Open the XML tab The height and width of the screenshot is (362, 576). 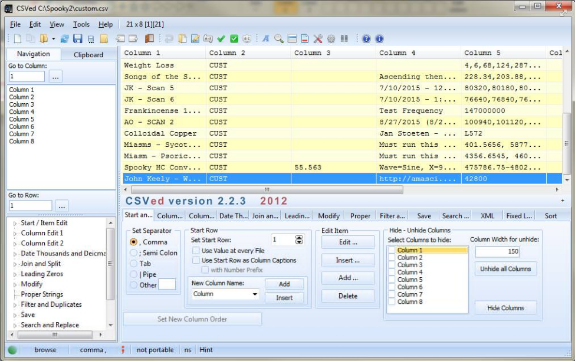coord(487,216)
